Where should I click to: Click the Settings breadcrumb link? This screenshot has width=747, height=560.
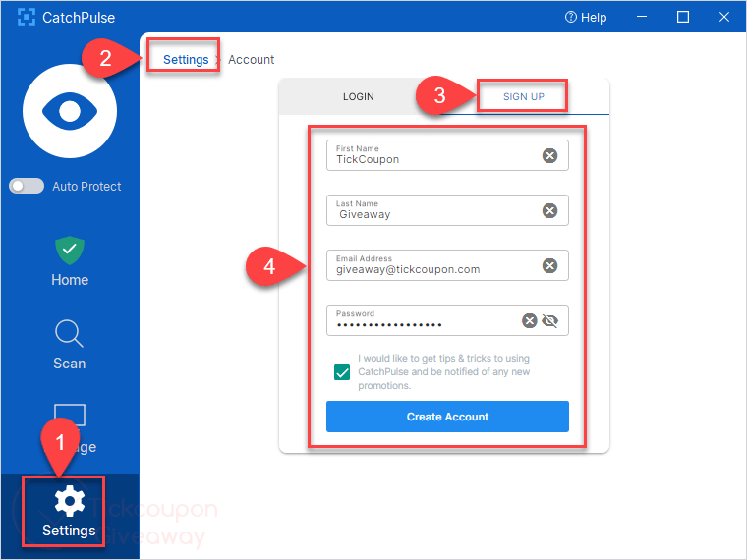click(186, 60)
